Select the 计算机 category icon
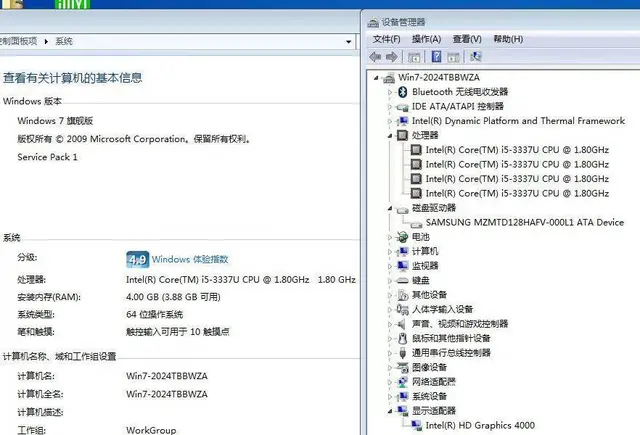Viewport: 640px width, 435px height. tap(402, 251)
